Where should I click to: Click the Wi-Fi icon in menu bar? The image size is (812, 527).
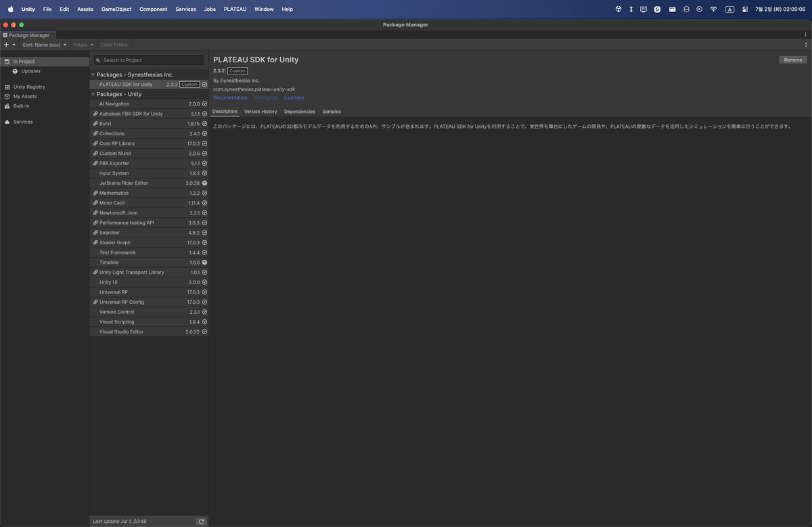pos(713,9)
